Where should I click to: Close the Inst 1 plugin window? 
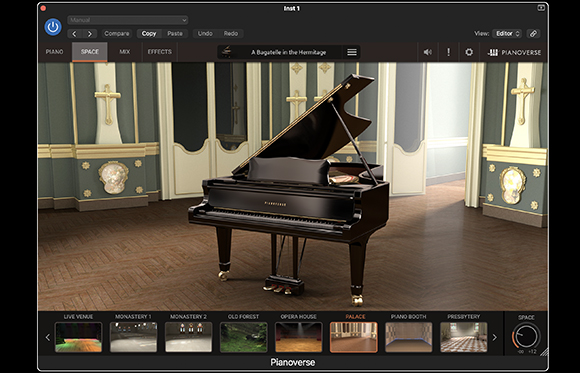click(43, 8)
